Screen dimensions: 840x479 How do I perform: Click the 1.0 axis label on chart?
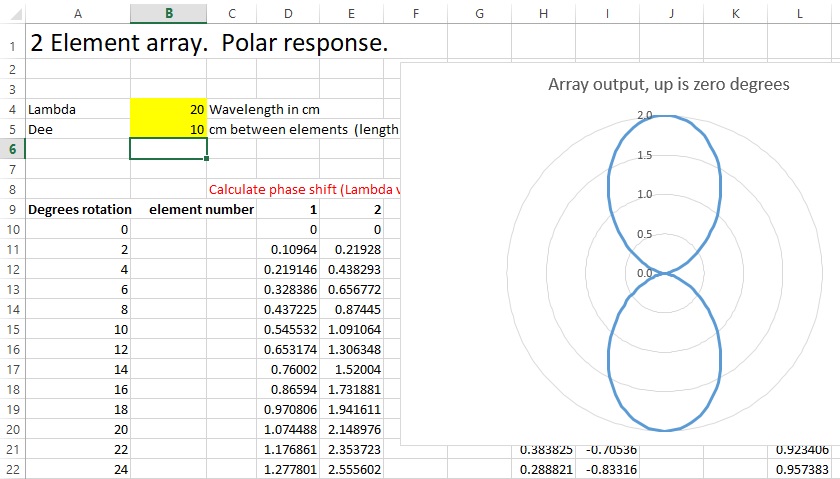click(644, 194)
